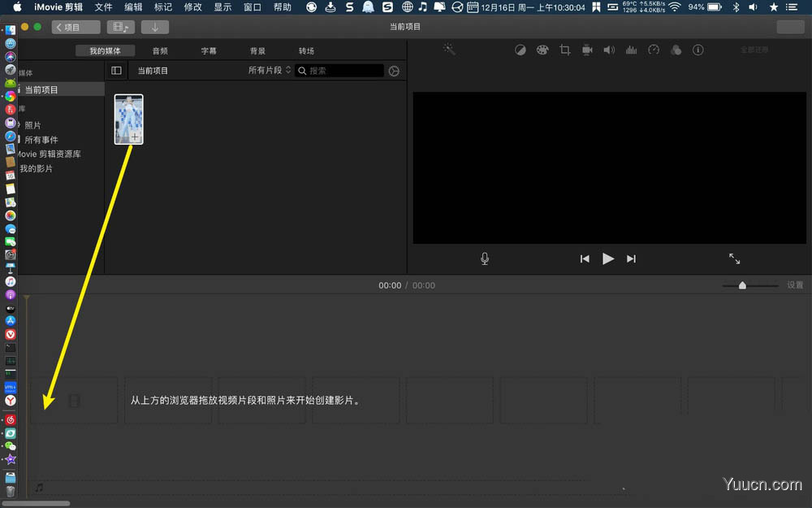Image resolution: width=812 pixels, height=508 pixels.
Task: Click the horizontal scrollbar at the bottom
Action: coord(35,503)
